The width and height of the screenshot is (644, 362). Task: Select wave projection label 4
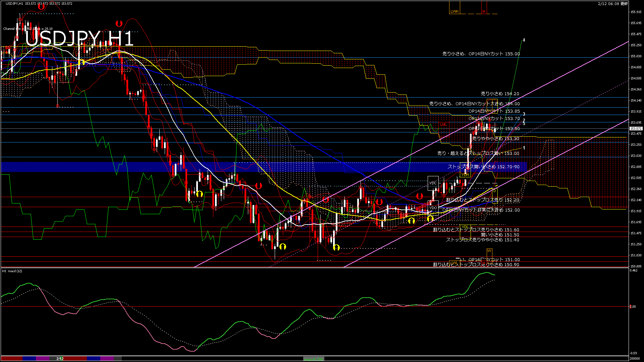(x=524, y=40)
